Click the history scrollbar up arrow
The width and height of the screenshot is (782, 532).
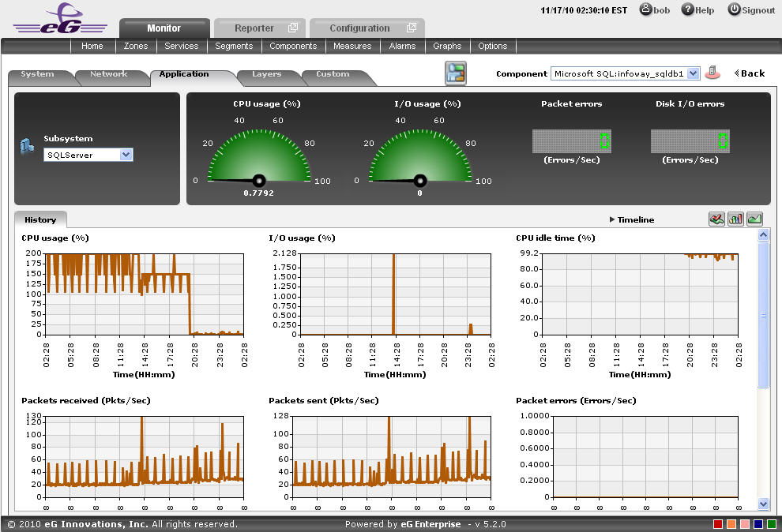click(764, 235)
